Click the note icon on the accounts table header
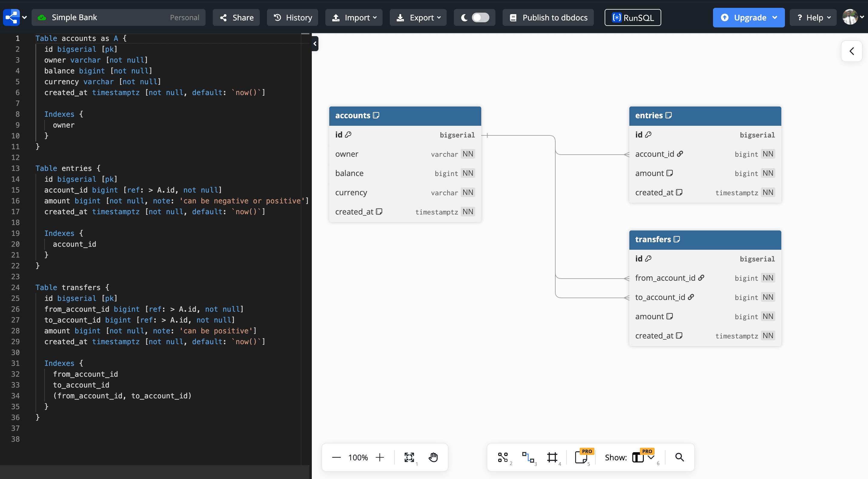The height and width of the screenshot is (479, 868). (377, 115)
